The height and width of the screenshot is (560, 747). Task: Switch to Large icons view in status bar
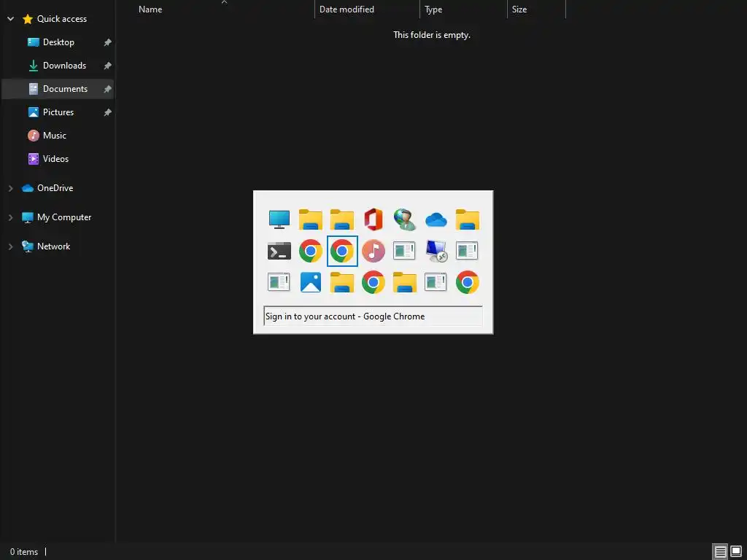point(736,551)
